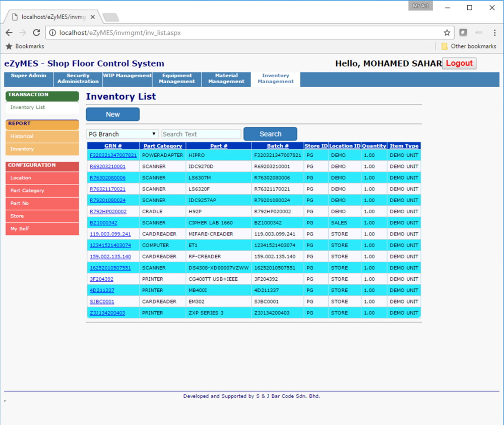The height and width of the screenshot is (425, 504).
Task: Sort table by Part Category header
Action: coord(163,146)
